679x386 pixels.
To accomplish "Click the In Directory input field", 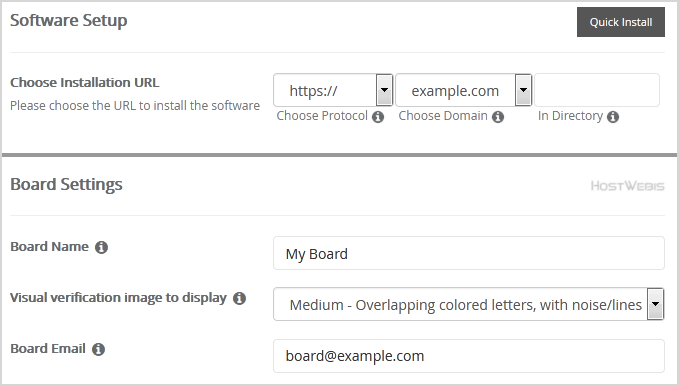I will [597, 90].
